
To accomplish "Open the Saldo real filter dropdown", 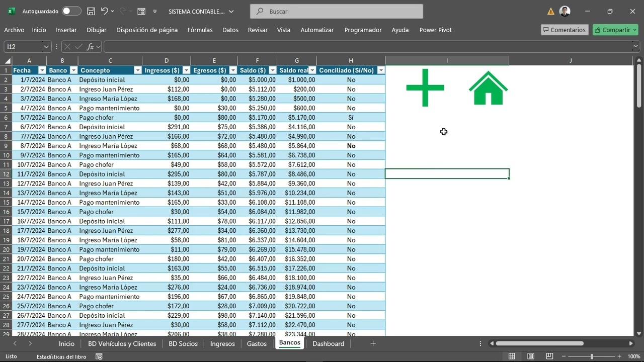I will [x=312, y=70].
